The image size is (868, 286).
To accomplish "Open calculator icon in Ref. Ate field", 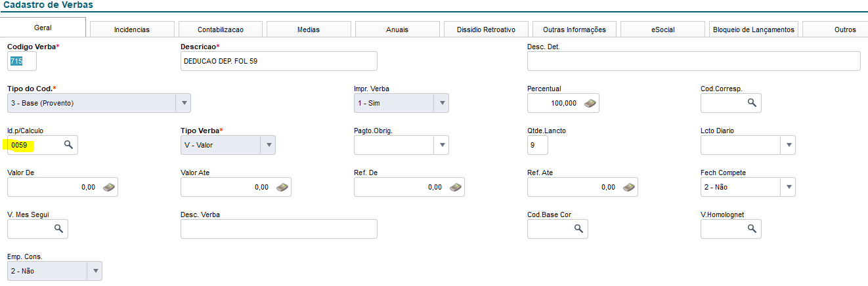I will point(629,187).
